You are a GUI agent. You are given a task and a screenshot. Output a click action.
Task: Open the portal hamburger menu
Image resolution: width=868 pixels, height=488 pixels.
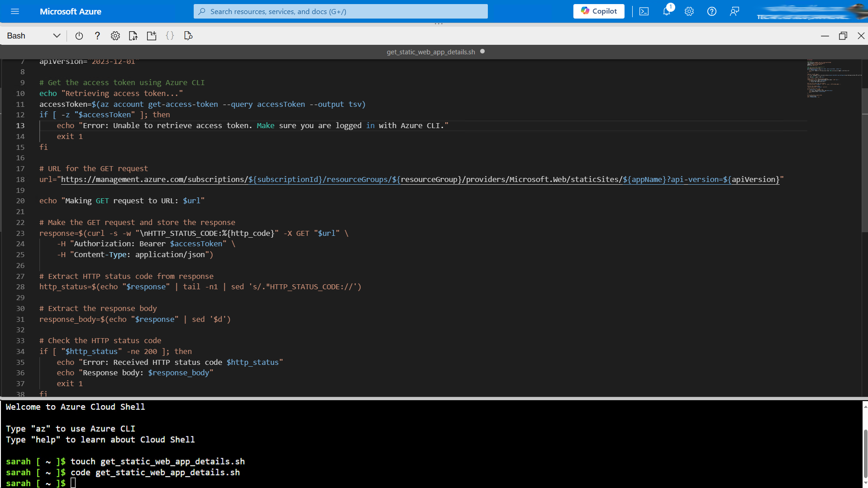[15, 11]
